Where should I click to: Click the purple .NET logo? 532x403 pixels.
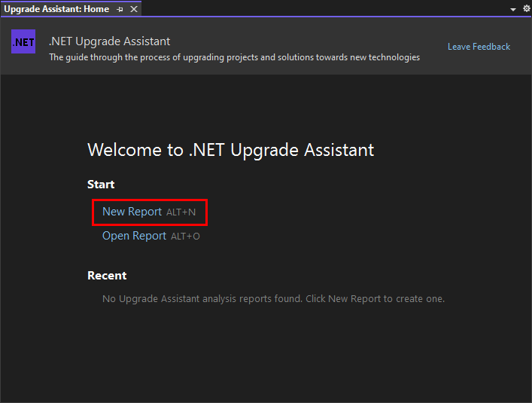pos(23,41)
